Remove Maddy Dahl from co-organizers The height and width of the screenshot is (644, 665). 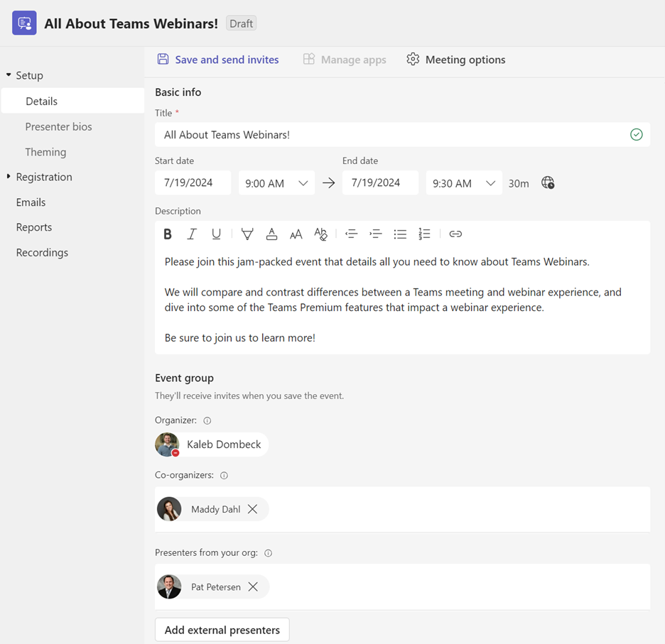coord(253,508)
